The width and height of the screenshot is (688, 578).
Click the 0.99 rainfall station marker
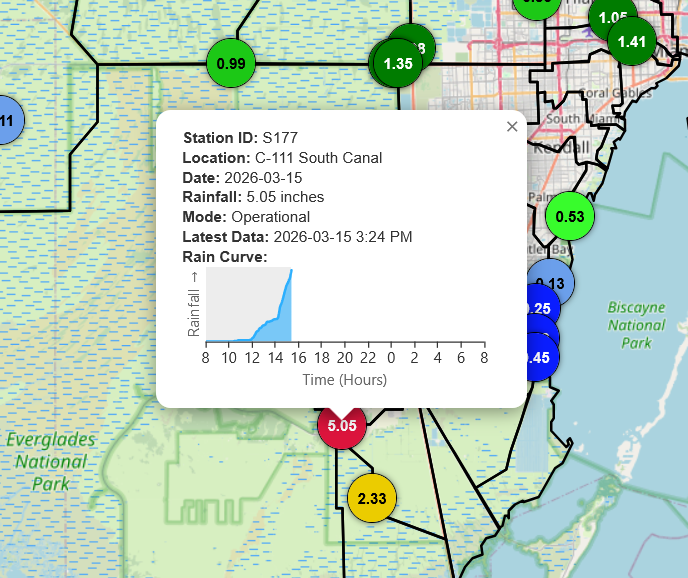click(231, 64)
